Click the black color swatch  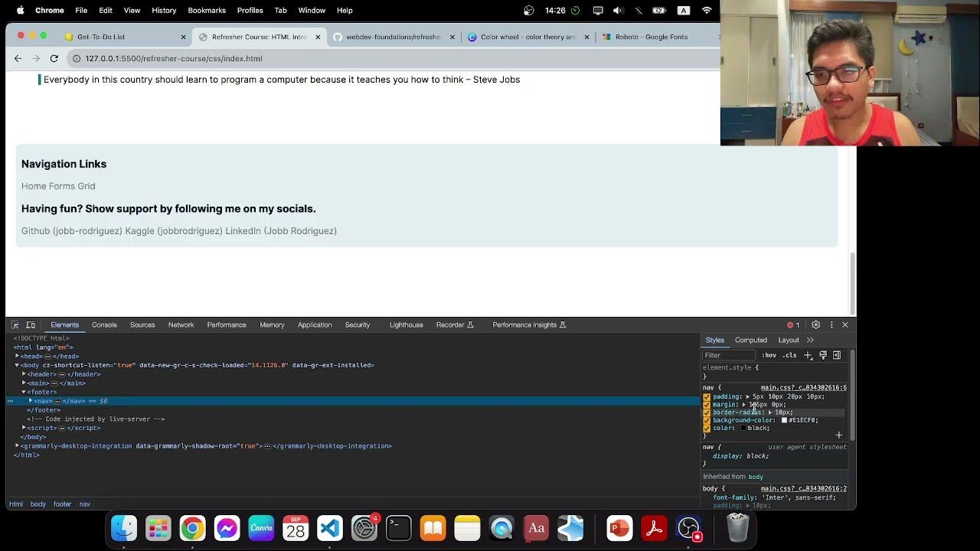click(743, 429)
